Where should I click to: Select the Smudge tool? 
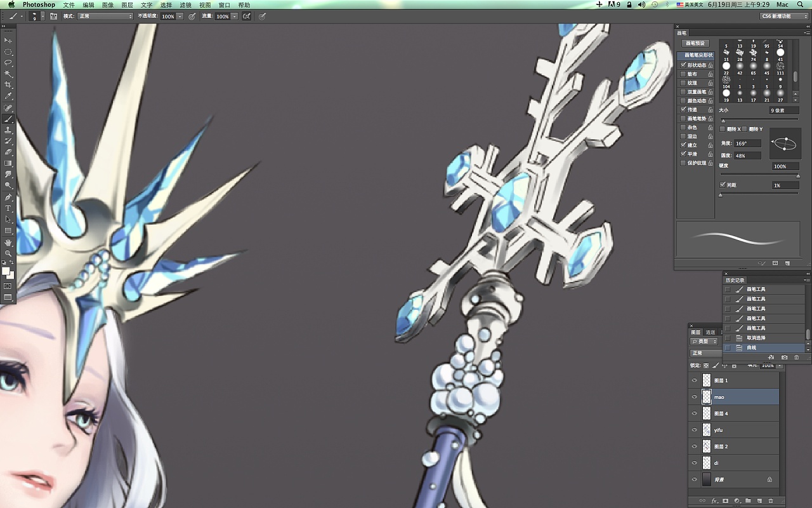pos(8,173)
